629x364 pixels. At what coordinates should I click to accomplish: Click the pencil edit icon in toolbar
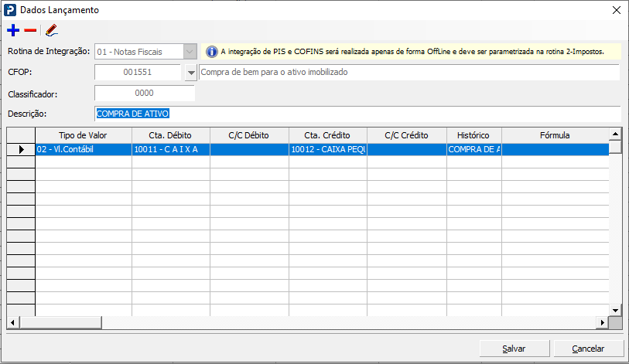click(x=51, y=30)
